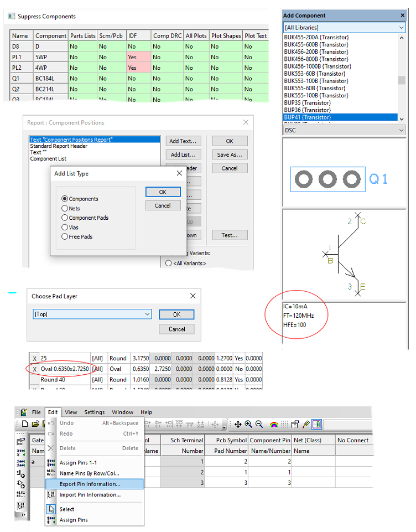Viewport: 416px width, 532px height.
Task: Select BUP36 {Transistor} in component list
Action: [x=308, y=110]
